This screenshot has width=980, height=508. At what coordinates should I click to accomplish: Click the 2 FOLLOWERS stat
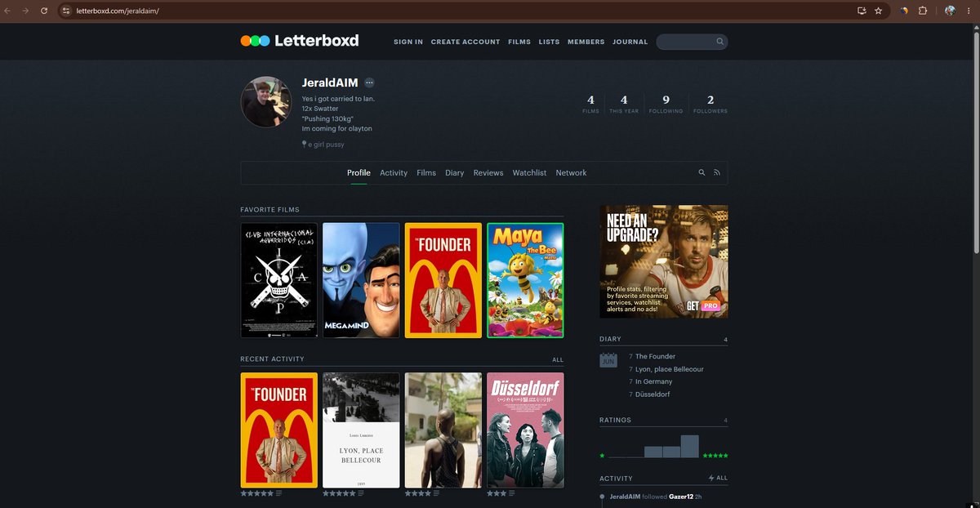(x=710, y=104)
